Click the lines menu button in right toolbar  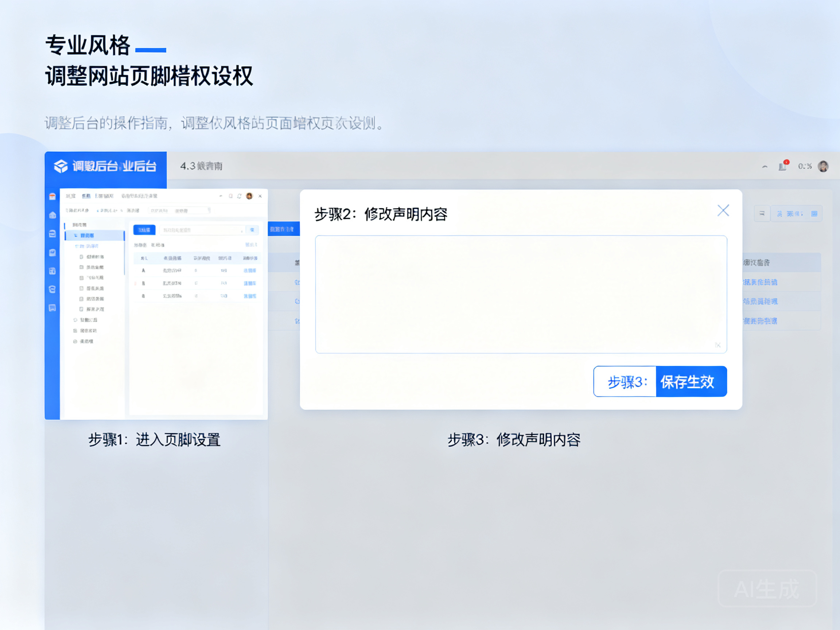[x=762, y=213]
